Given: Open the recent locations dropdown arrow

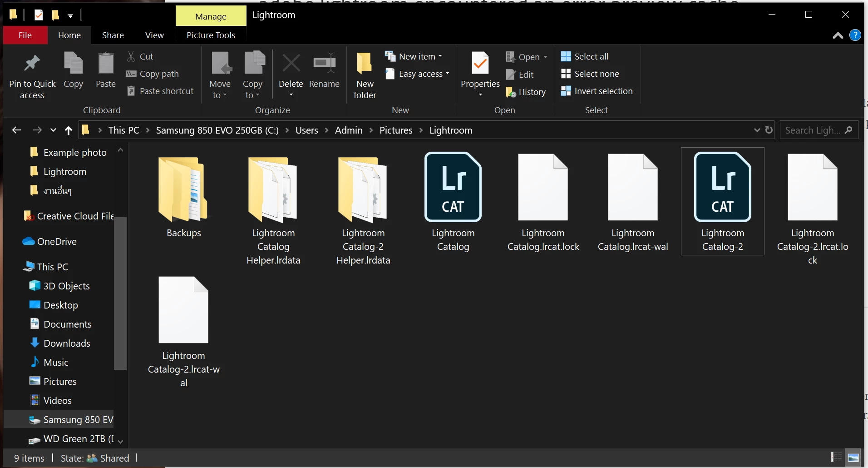Looking at the screenshot, I should [x=53, y=130].
